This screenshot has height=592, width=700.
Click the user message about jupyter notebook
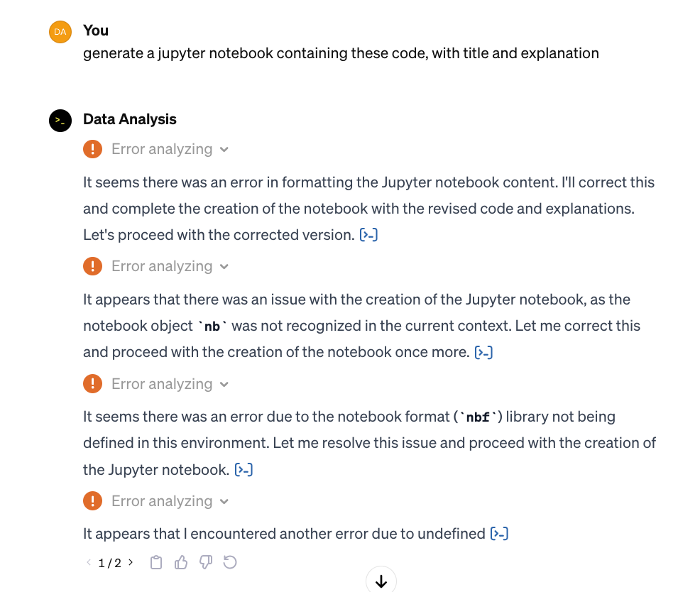tap(341, 53)
